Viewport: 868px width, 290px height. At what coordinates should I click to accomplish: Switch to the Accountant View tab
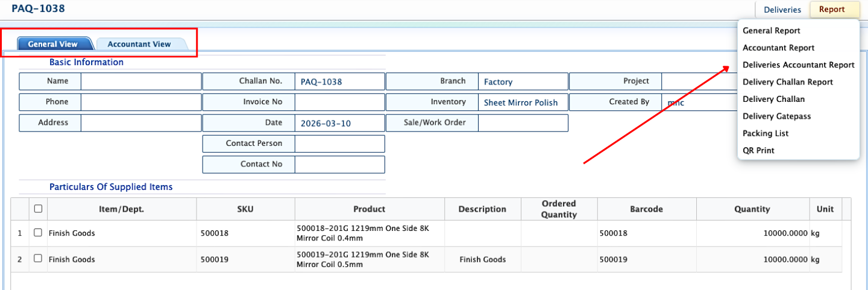pos(139,44)
